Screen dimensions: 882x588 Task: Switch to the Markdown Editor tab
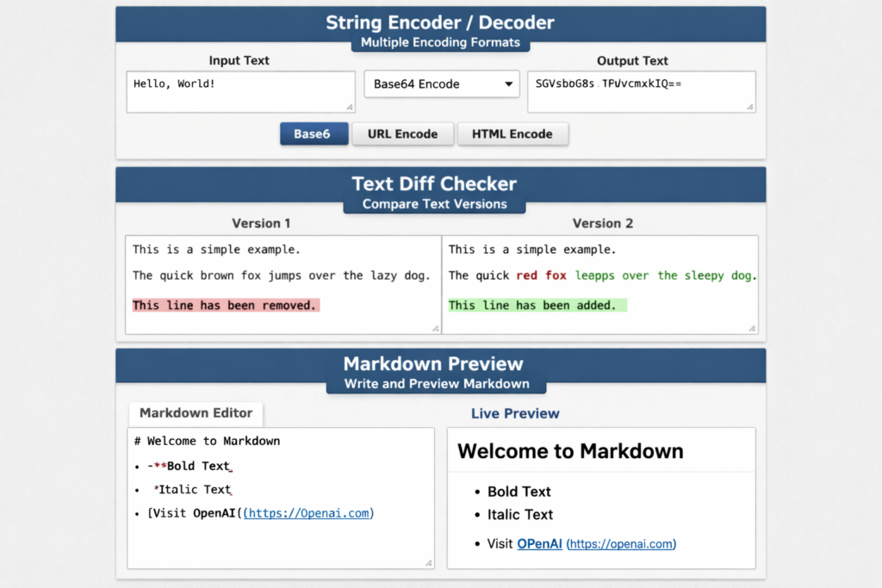click(x=196, y=413)
